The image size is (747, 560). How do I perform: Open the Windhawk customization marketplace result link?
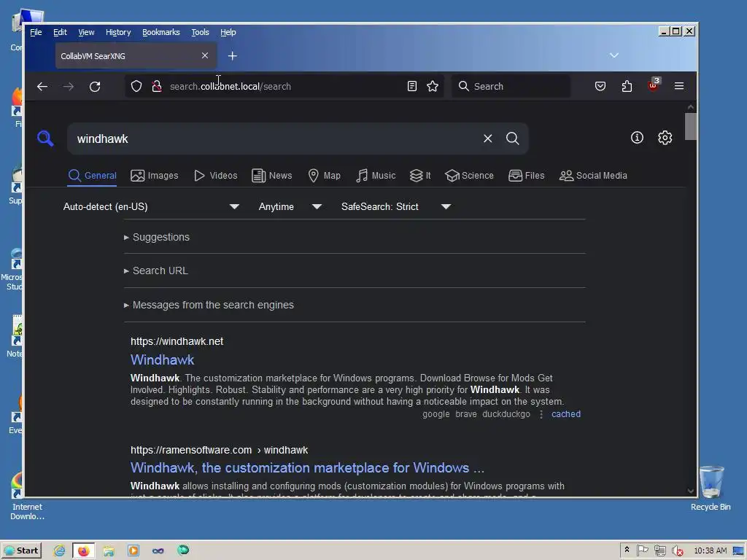(x=307, y=468)
